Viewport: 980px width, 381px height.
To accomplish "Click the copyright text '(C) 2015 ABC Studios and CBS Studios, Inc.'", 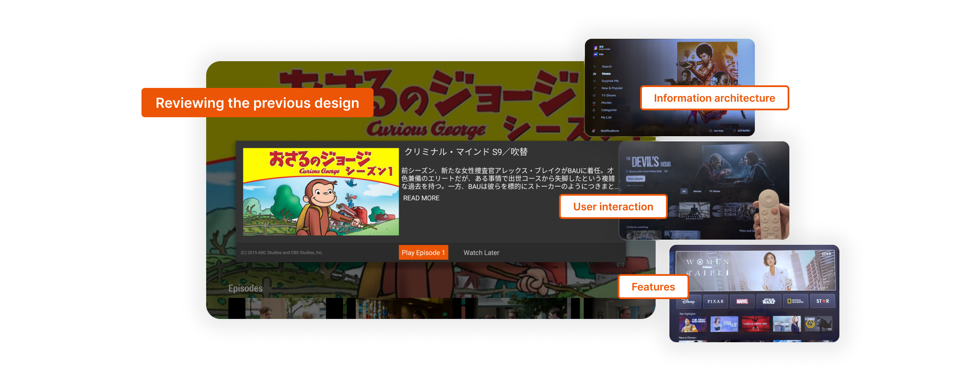I will pos(282,253).
